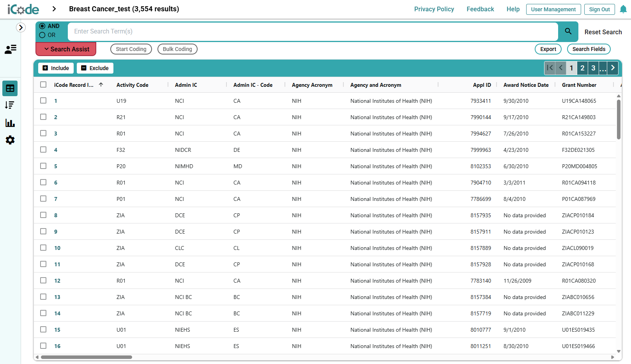Select the table view sidebar icon

[10, 88]
